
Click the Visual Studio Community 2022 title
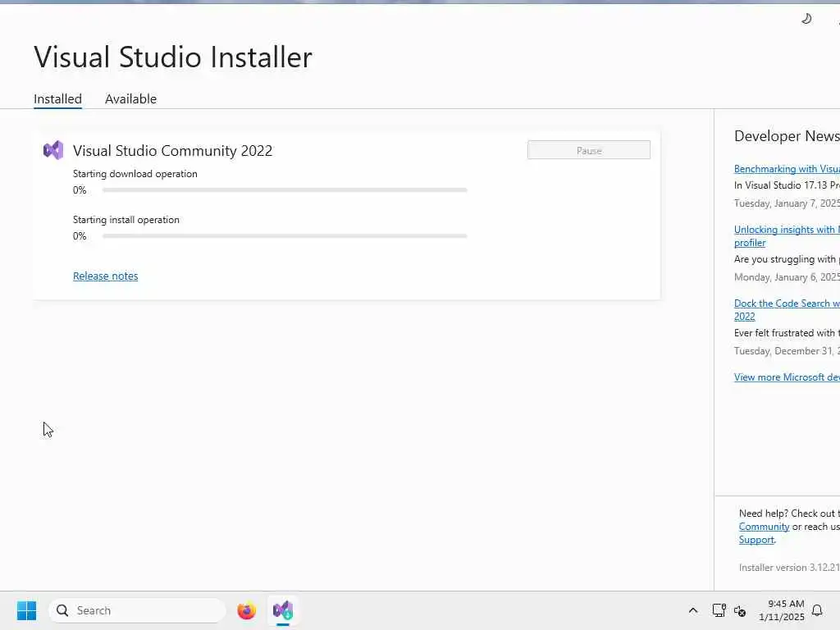coord(172,151)
